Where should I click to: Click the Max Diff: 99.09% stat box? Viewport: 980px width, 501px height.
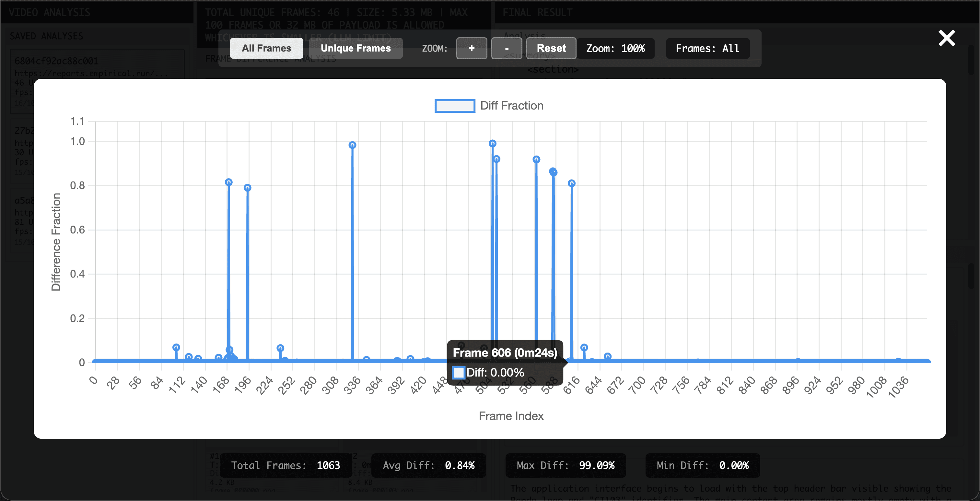pyautogui.click(x=565, y=465)
